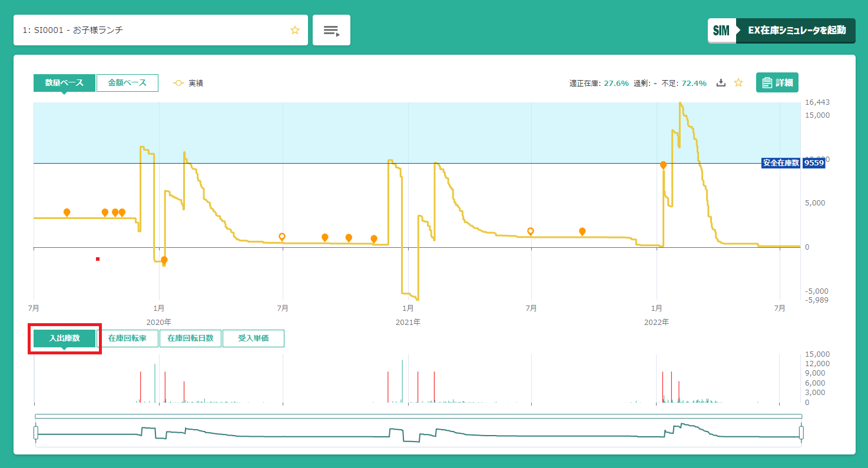Click the hollow orange marker at July 2020
This screenshot has width=868, height=468.
pos(282,236)
